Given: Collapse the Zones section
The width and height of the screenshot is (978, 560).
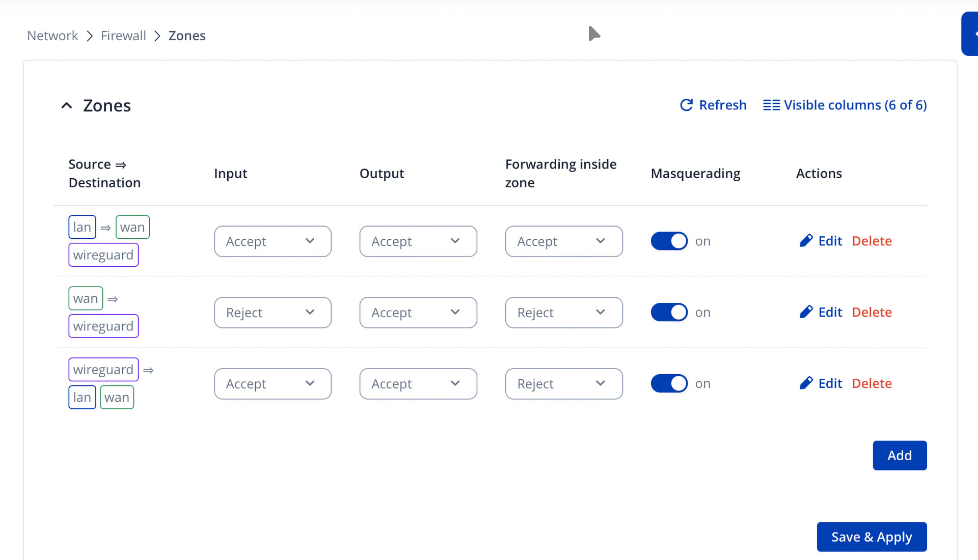Looking at the screenshot, I should click(67, 105).
